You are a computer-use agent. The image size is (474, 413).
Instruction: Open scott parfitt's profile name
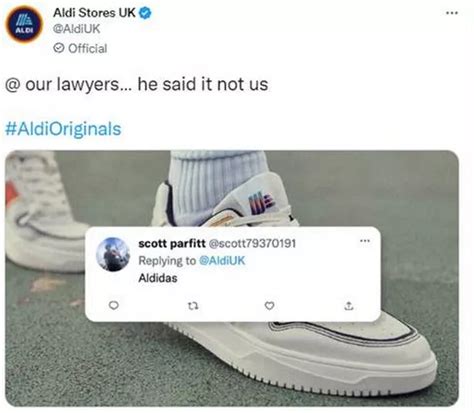[172, 244]
